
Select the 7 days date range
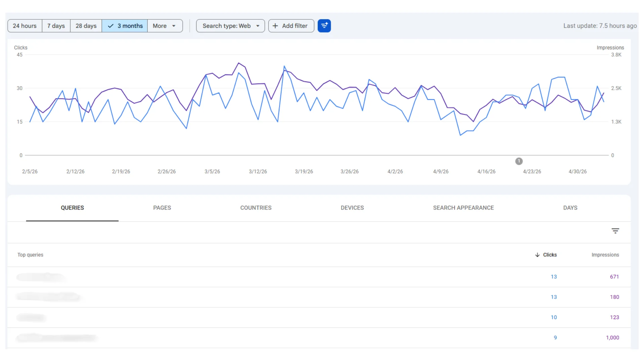[x=56, y=26]
